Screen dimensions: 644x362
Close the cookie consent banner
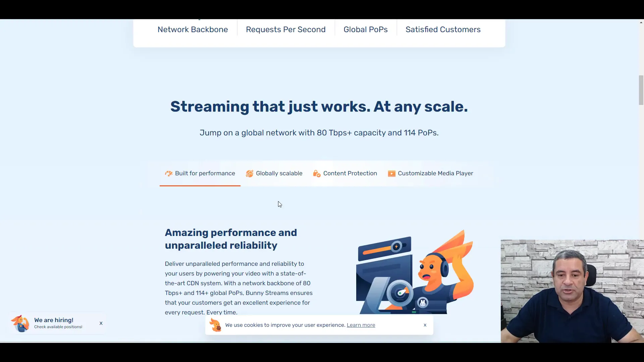coord(425,325)
